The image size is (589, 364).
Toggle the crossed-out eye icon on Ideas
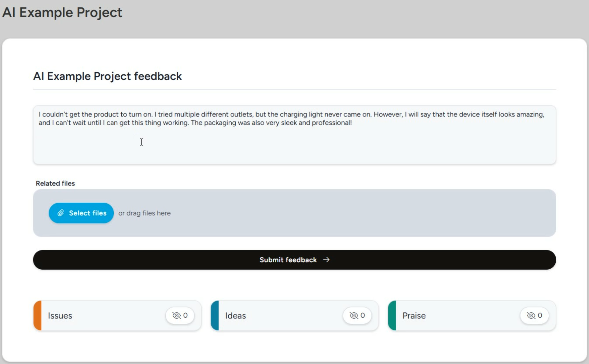pos(354,315)
